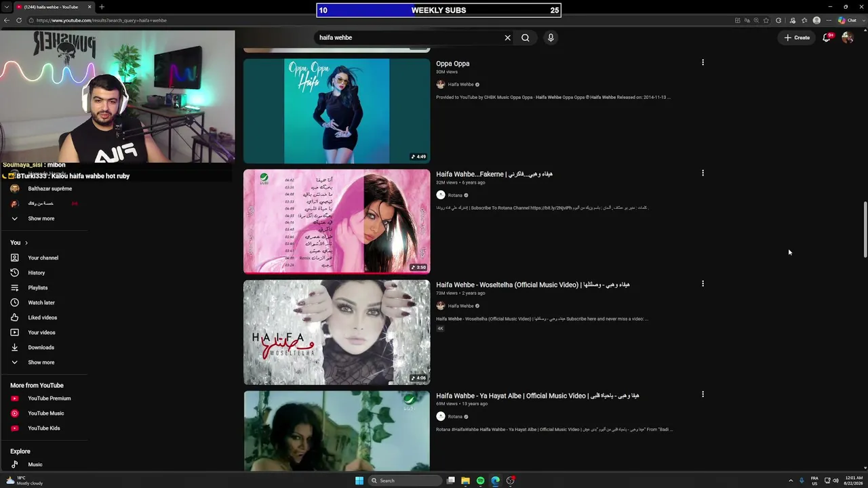Open the Balthazar suprême subscription channel

tap(43, 188)
